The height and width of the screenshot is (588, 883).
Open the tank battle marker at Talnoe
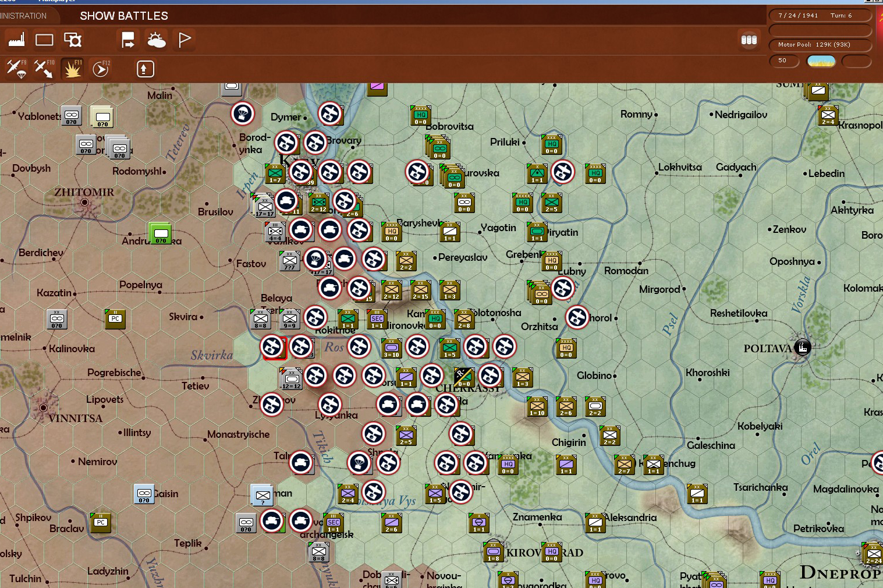coord(301,463)
